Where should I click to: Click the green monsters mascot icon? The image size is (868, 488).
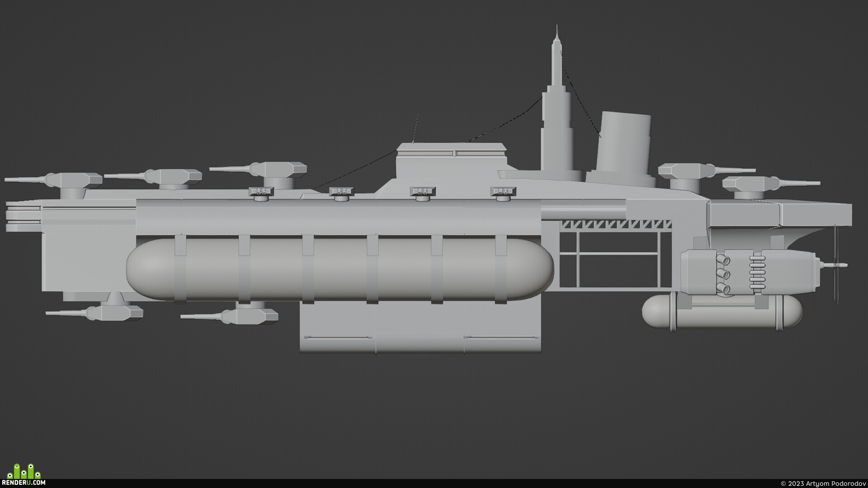point(24,471)
